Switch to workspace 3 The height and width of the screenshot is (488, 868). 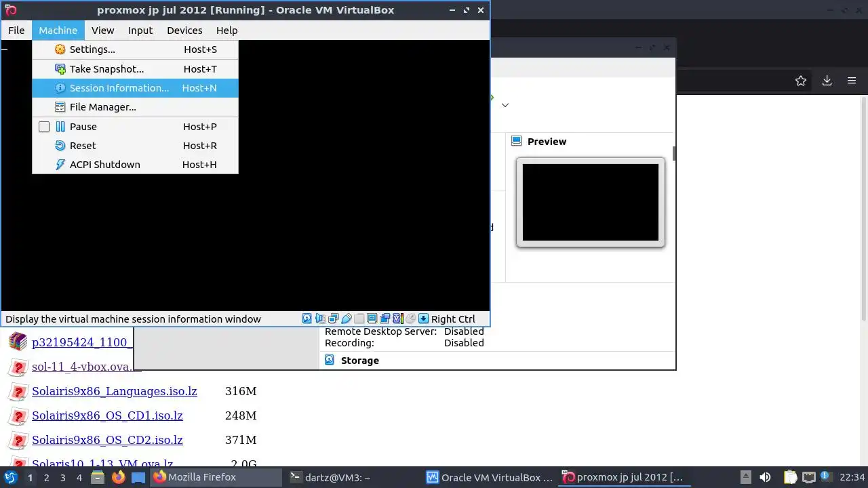62,478
